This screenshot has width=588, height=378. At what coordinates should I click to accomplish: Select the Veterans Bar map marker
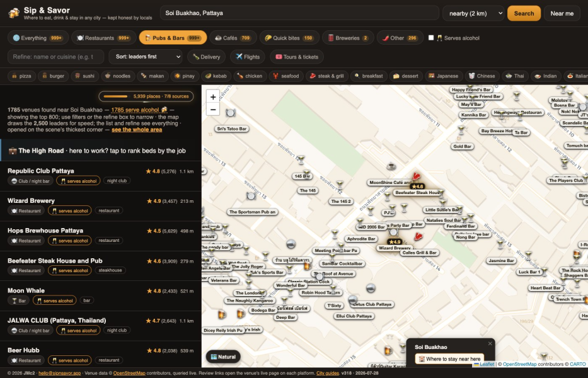point(224,280)
